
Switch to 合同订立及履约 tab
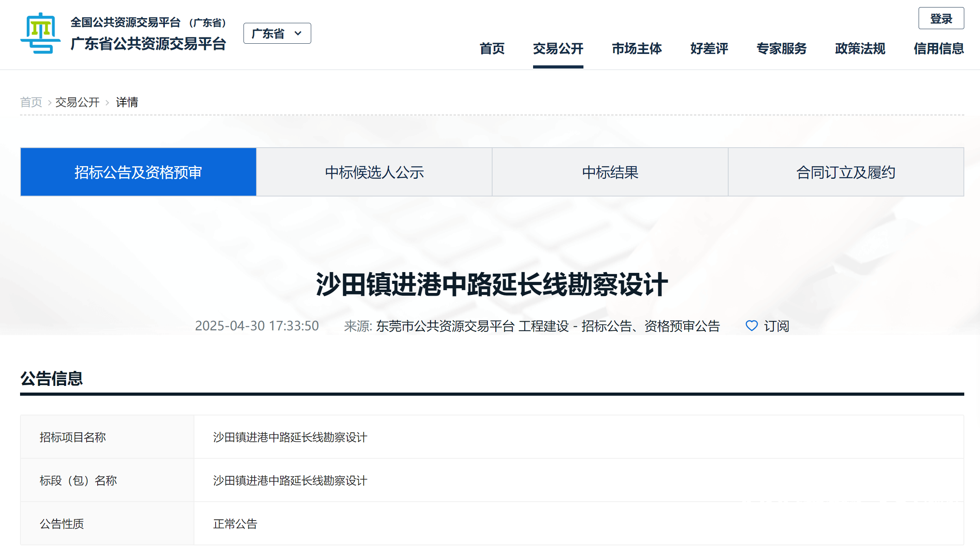click(x=846, y=172)
